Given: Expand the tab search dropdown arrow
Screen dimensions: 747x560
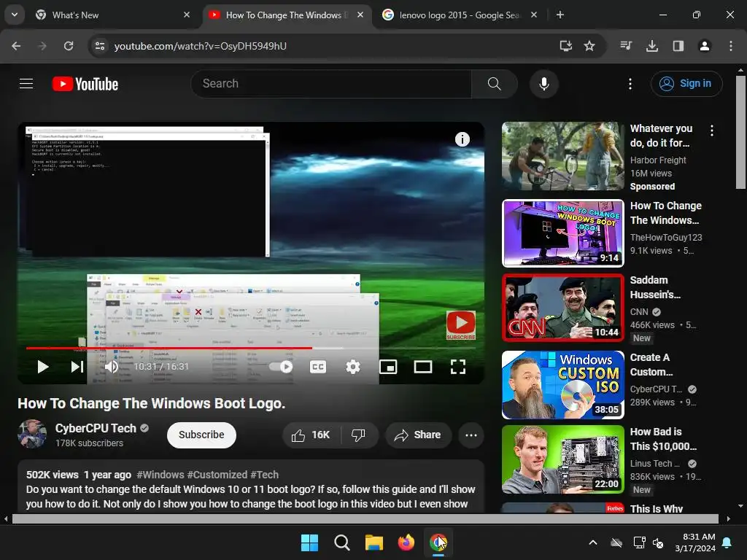Looking at the screenshot, I should (x=15, y=15).
